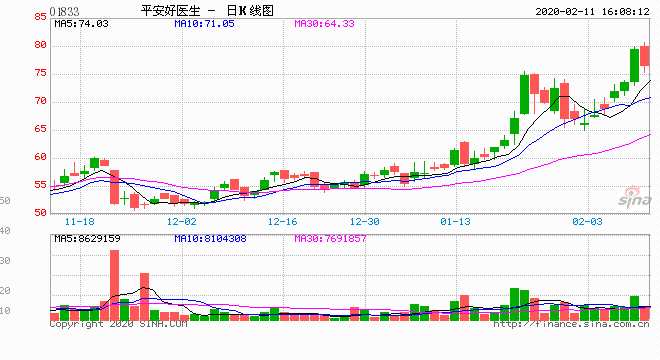
Task: Click the Copyright 2020 SINA.COM text
Action: pyautogui.click(x=118, y=324)
